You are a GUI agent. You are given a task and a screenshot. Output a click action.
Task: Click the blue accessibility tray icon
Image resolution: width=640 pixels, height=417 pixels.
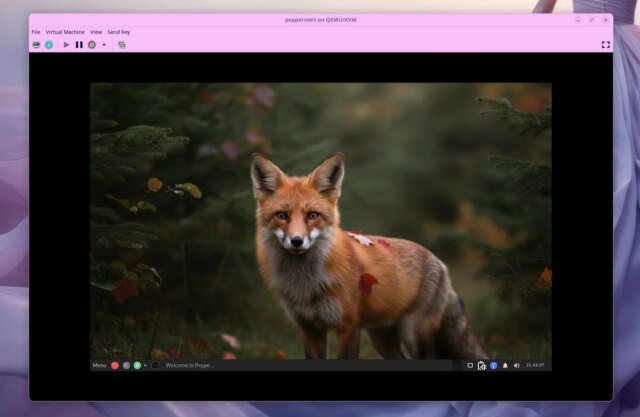[x=493, y=366]
